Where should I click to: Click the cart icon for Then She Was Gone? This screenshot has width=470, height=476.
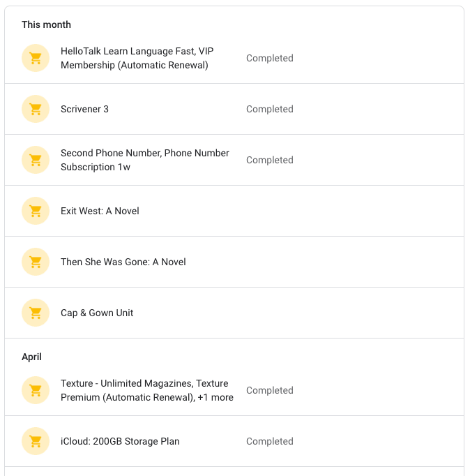click(x=36, y=262)
